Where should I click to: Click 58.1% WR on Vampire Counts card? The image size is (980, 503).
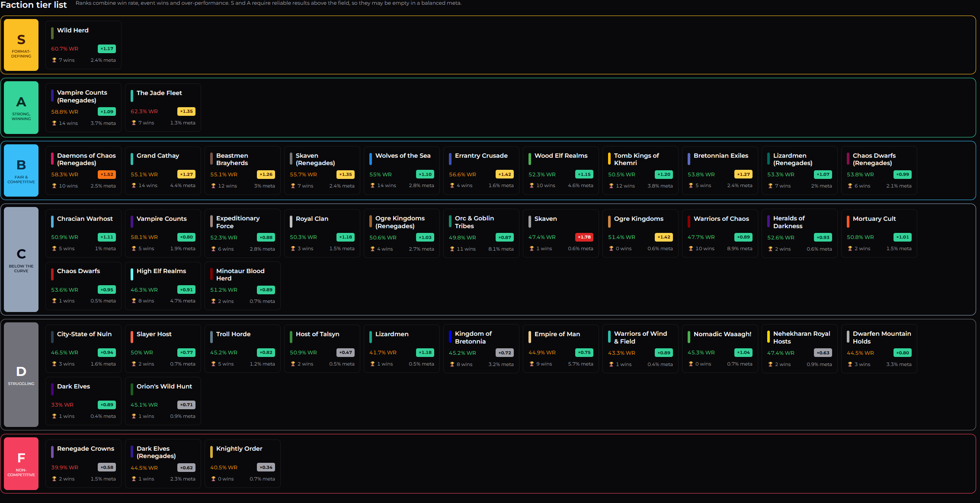pos(144,237)
